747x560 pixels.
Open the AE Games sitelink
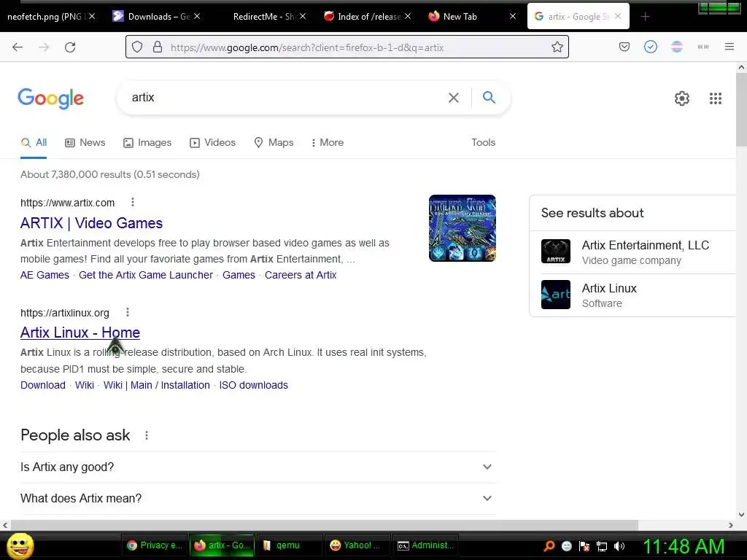point(44,275)
